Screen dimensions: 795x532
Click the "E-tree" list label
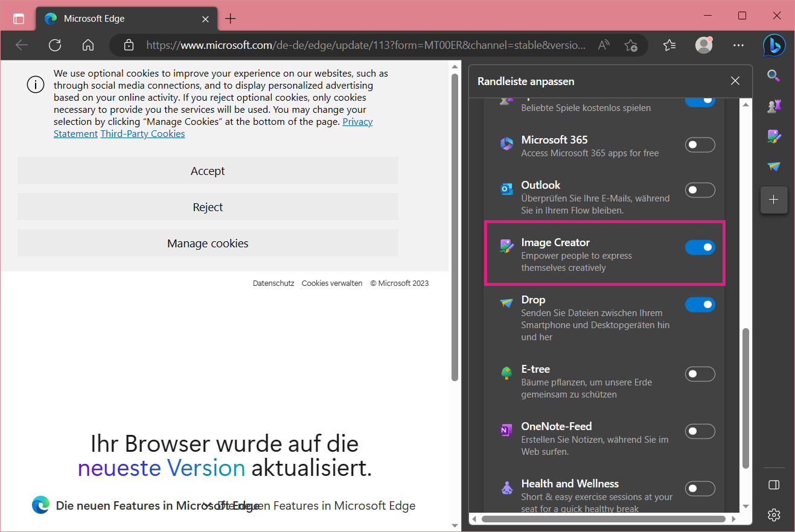point(535,369)
